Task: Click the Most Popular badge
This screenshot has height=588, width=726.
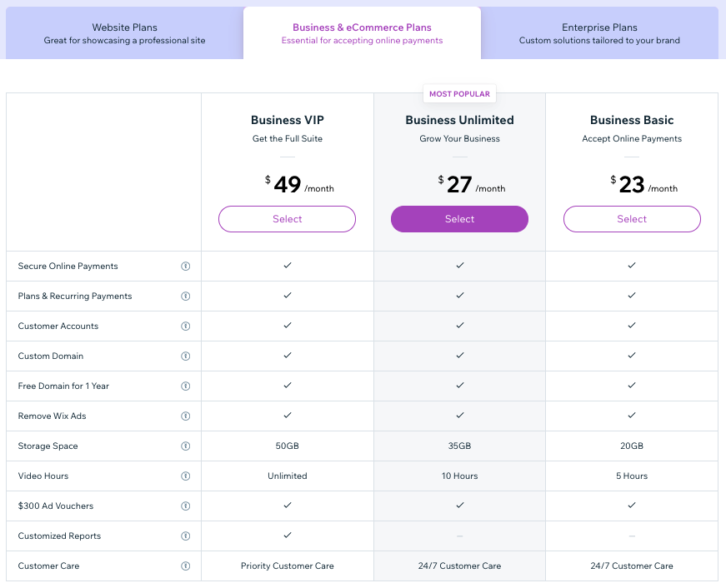Action: [x=459, y=94]
